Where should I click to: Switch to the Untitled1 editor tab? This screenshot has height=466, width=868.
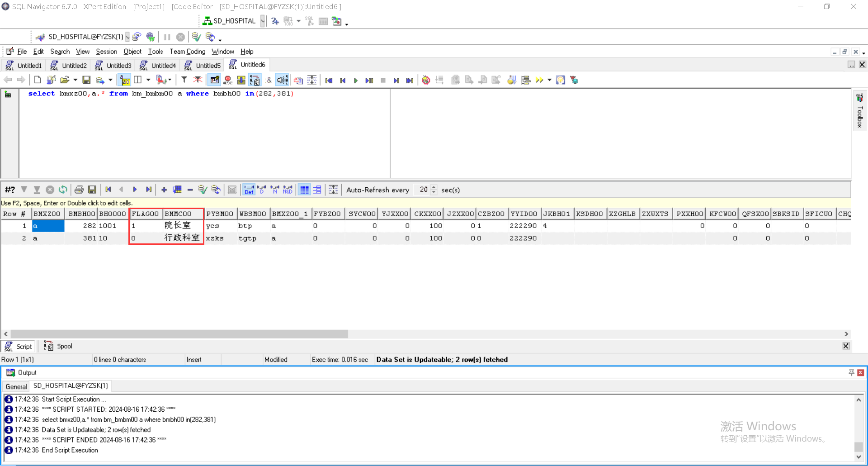[24, 66]
